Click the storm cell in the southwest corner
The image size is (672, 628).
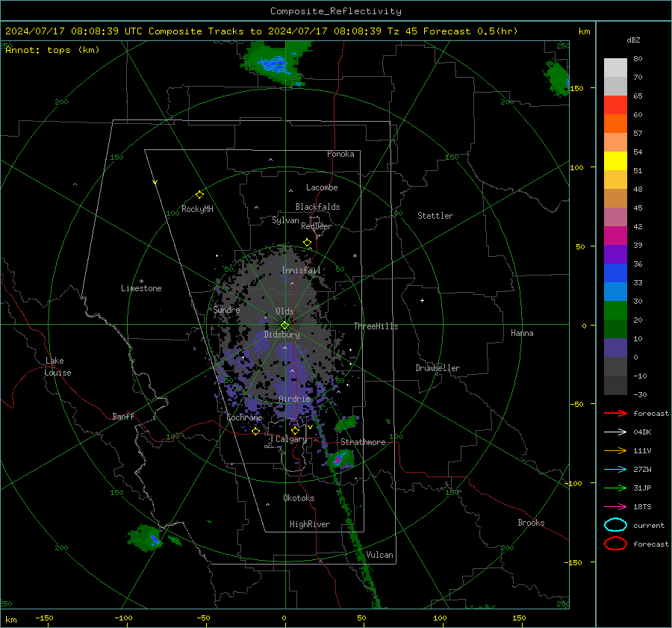click(x=146, y=538)
